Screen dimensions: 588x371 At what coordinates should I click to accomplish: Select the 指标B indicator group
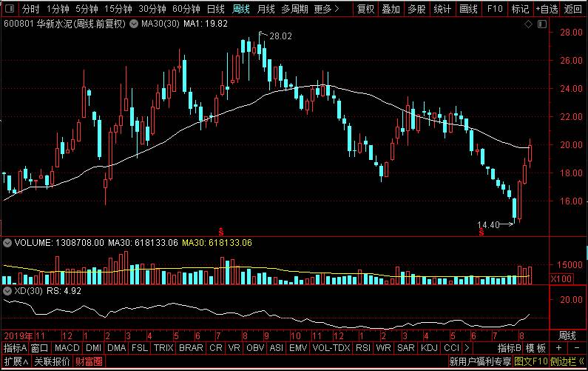(510, 348)
